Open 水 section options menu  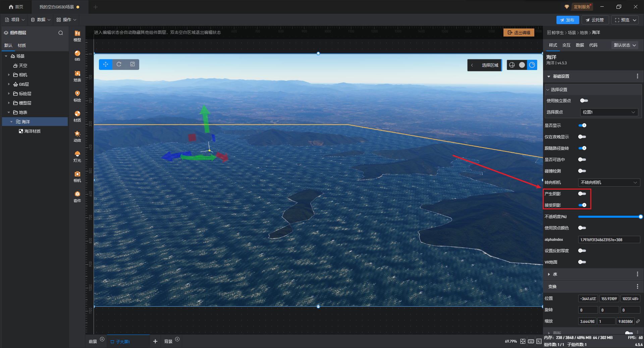[637, 274]
